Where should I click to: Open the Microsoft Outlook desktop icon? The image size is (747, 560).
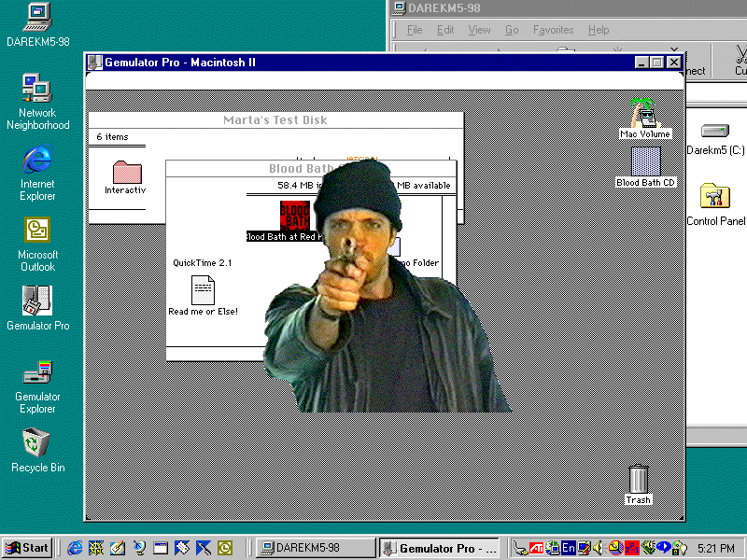pos(37,244)
